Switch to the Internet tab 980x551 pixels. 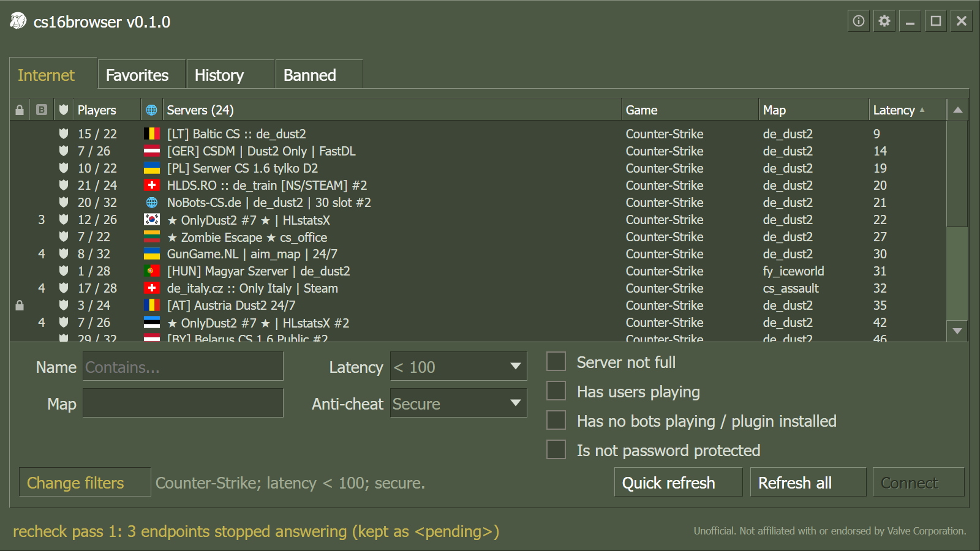[x=53, y=75]
